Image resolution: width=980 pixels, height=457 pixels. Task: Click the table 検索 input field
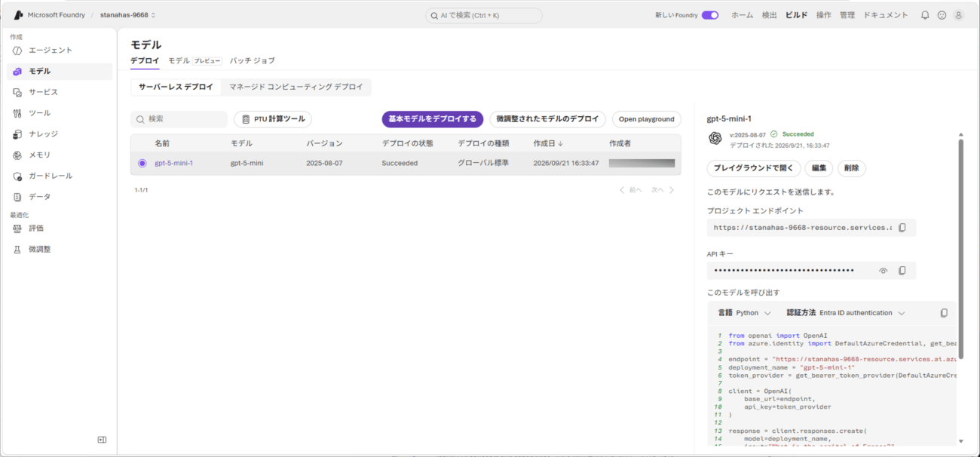(179, 119)
